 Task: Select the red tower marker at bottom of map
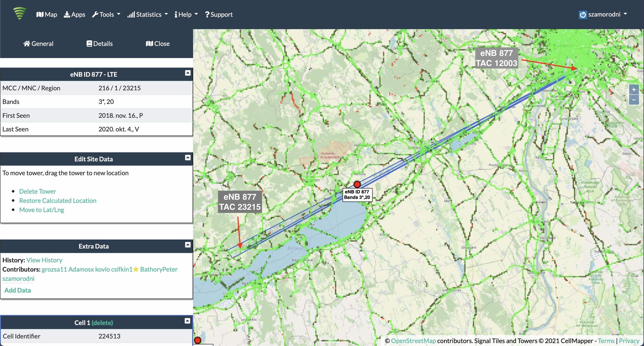[x=198, y=340]
